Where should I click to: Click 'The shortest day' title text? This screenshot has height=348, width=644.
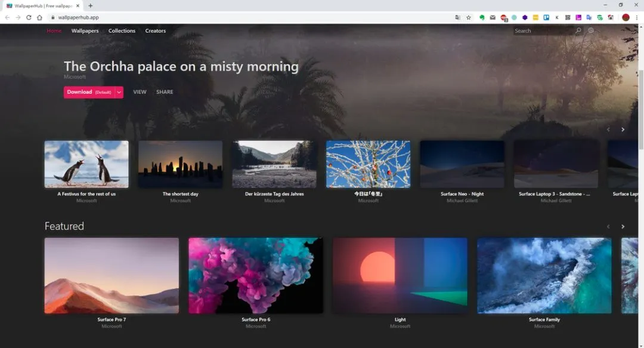pos(180,194)
